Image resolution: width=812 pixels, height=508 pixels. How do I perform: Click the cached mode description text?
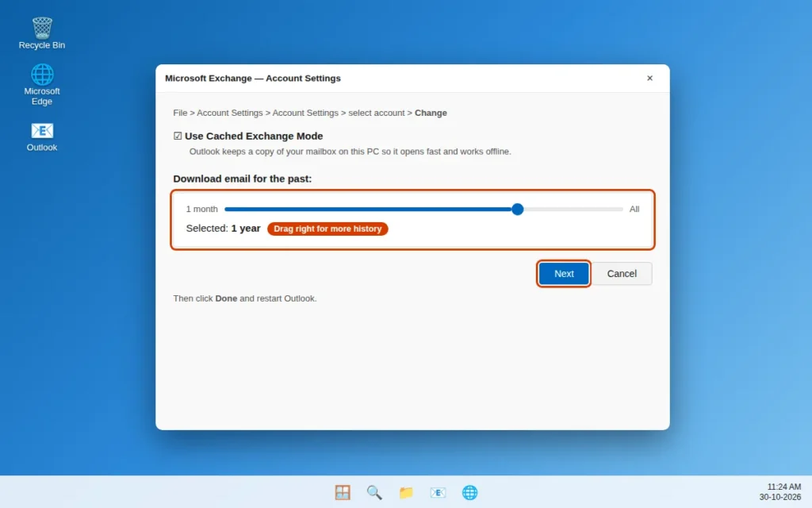point(350,152)
